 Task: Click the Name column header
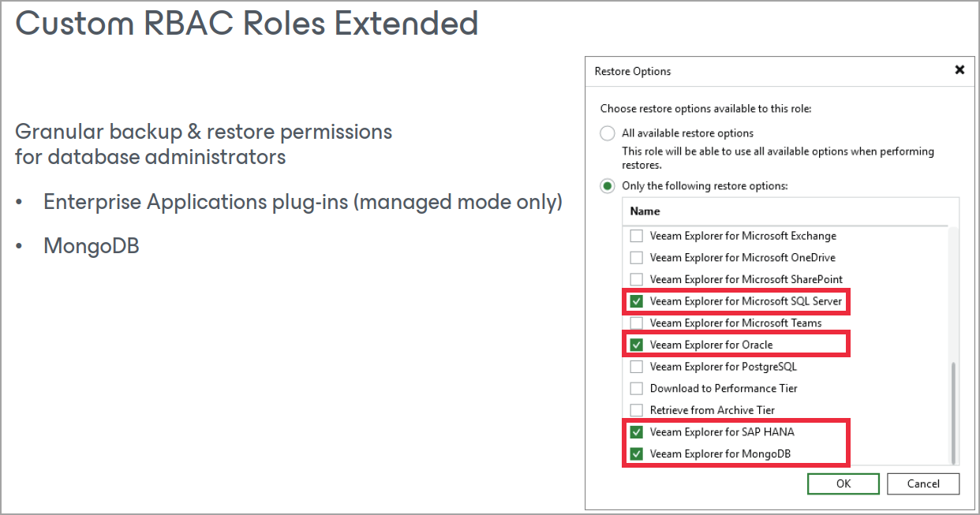click(x=645, y=211)
